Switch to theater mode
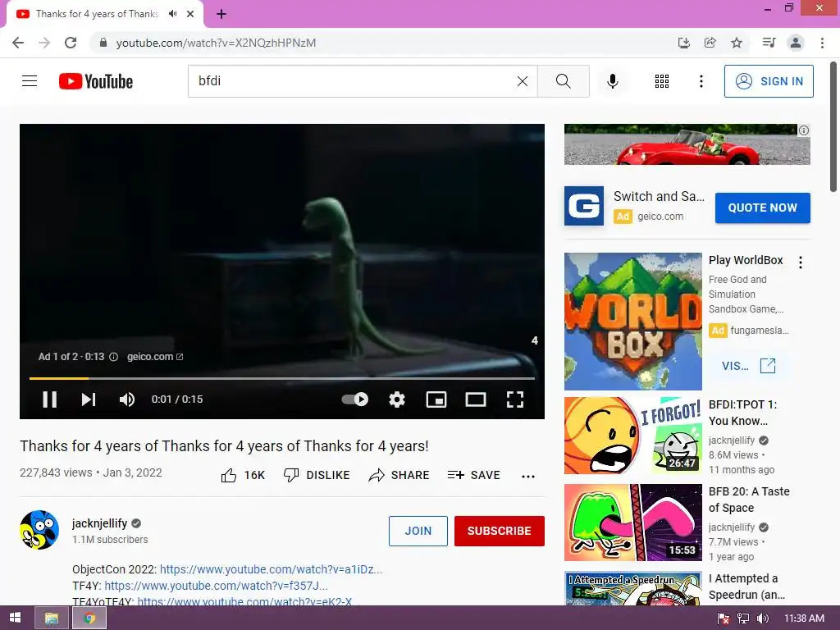 click(x=476, y=399)
